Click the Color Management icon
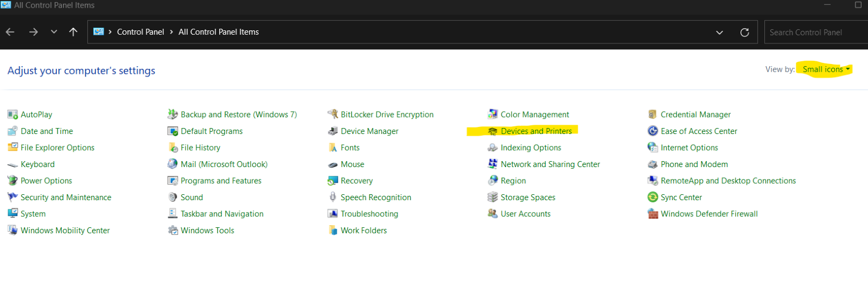This screenshot has width=868, height=300. pyautogui.click(x=493, y=114)
